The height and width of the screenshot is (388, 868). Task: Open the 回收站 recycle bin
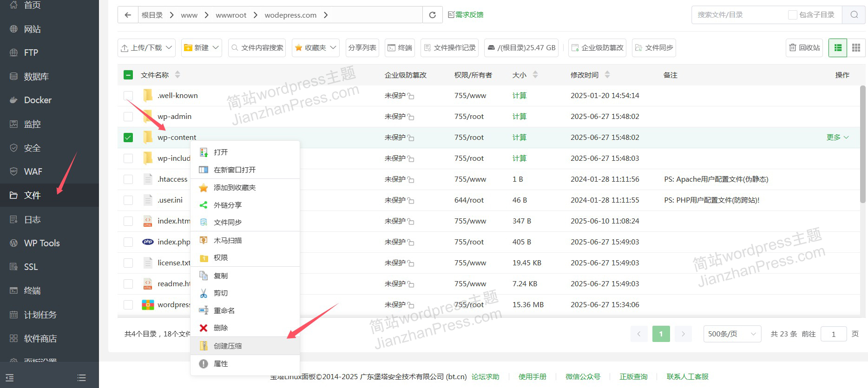(804, 48)
